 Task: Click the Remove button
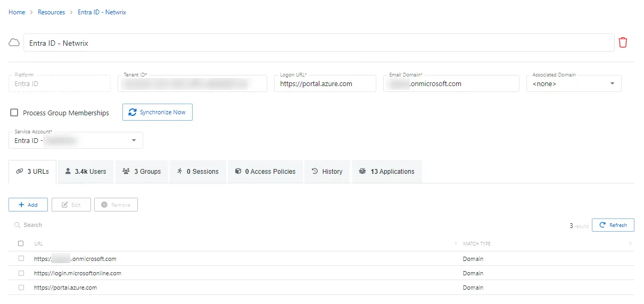point(116,205)
